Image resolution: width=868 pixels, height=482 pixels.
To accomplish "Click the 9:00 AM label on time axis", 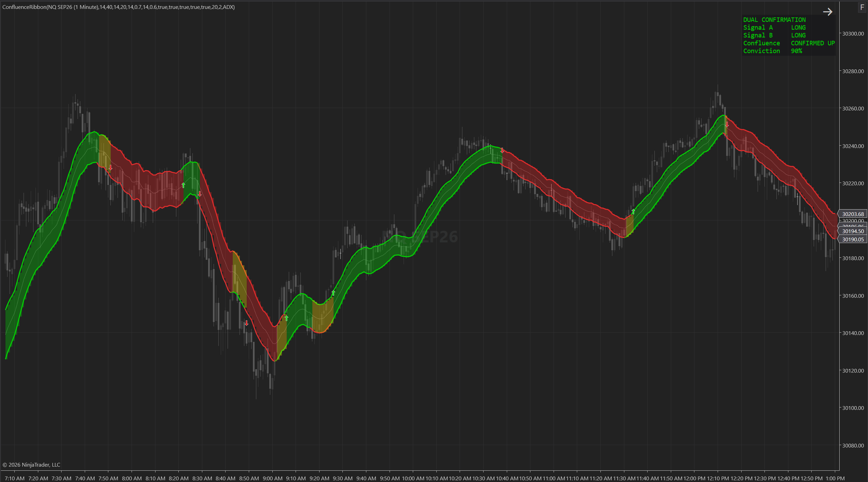I will [x=272, y=478].
